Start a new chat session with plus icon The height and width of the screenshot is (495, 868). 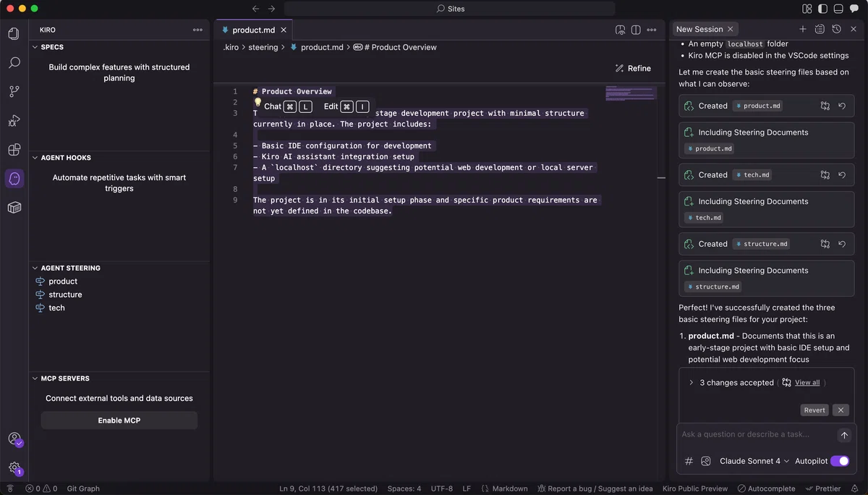(x=803, y=29)
